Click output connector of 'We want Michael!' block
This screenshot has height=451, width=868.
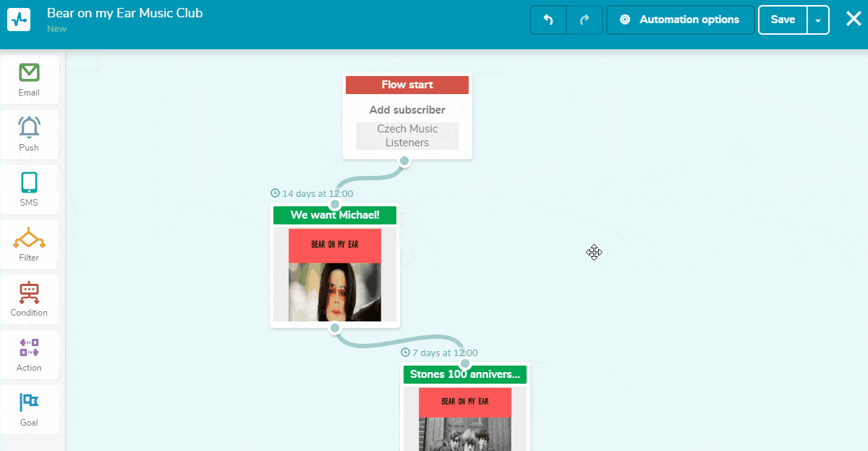335,329
